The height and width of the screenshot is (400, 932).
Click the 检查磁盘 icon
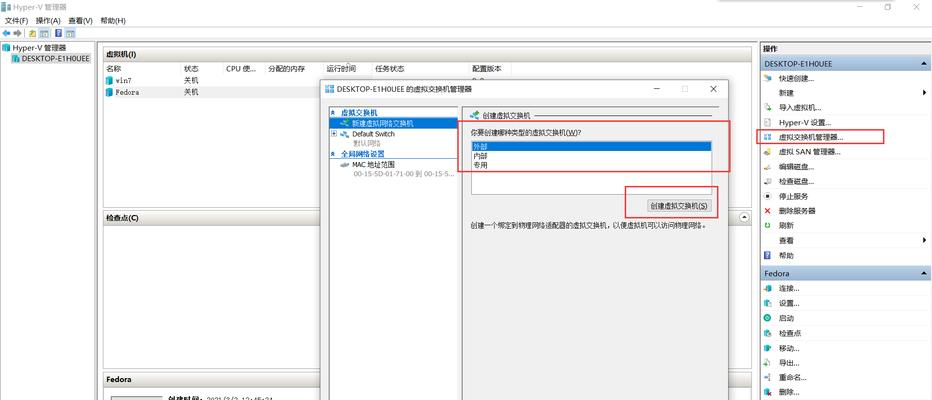pyautogui.click(x=767, y=181)
